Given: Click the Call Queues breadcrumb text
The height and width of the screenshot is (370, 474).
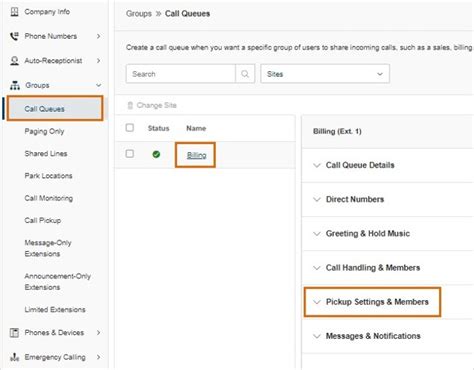Looking at the screenshot, I should (x=187, y=14).
